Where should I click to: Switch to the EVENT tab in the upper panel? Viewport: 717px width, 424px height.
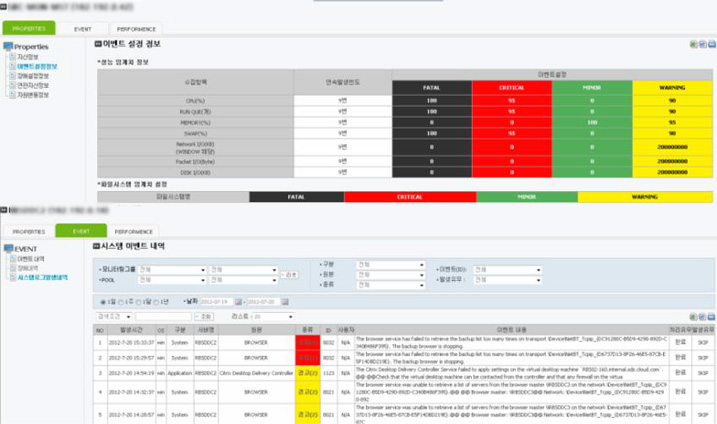[83, 29]
